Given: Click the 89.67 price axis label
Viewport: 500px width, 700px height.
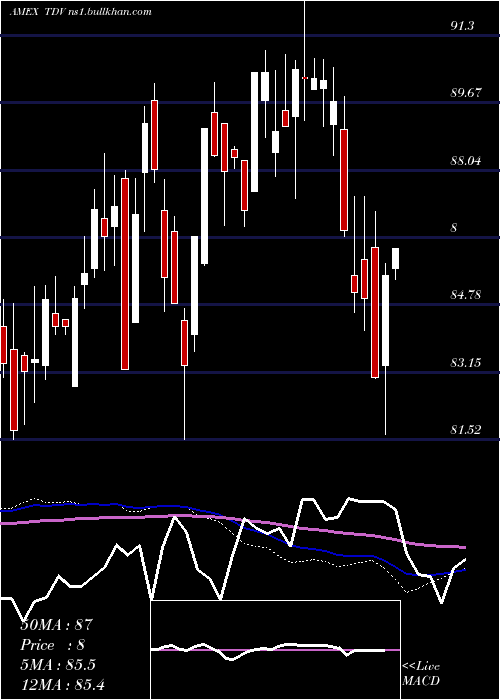Looking at the screenshot, I should coord(466,93).
